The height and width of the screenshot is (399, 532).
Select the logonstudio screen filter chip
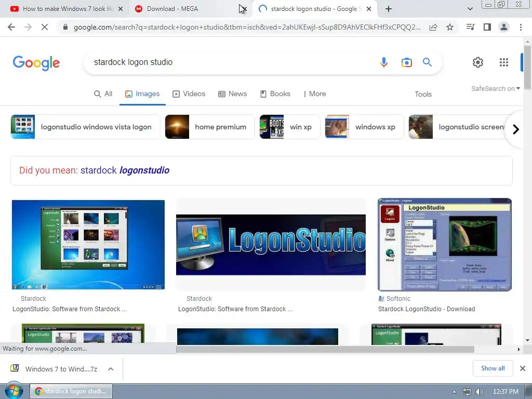[x=457, y=127]
